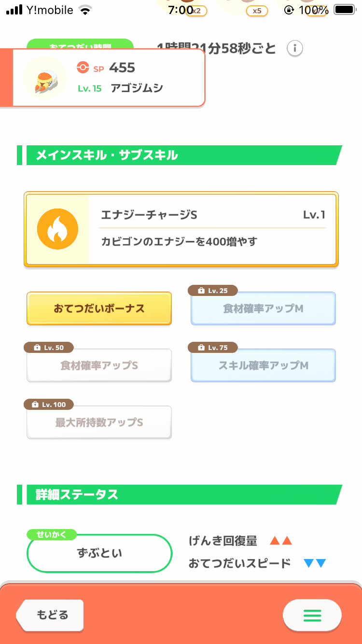Select the locked 最大所持数アップS sub skill
The height and width of the screenshot is (644, 362).
click(x=99, y=423)
